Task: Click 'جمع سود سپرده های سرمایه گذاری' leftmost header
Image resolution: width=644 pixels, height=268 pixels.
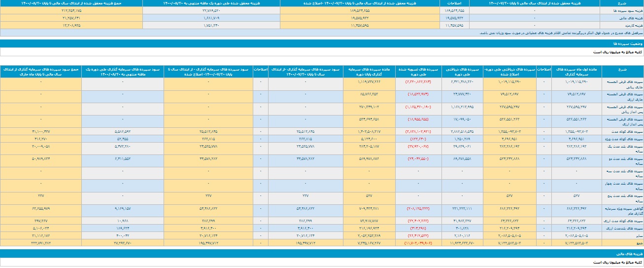Action: point(40,72)
